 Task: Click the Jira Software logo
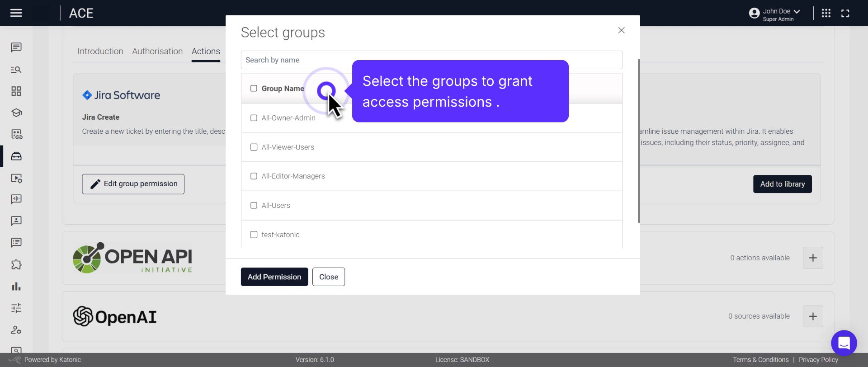121,95
